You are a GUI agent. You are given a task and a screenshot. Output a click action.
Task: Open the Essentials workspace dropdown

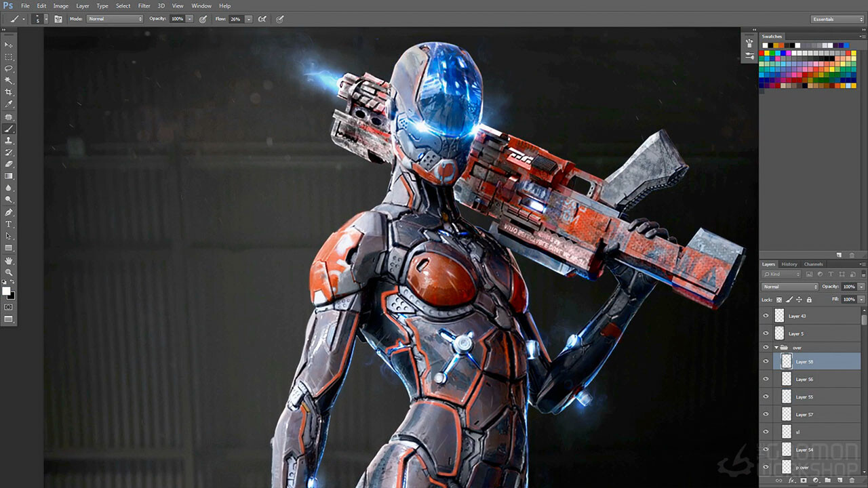click(x=837, y=19)
